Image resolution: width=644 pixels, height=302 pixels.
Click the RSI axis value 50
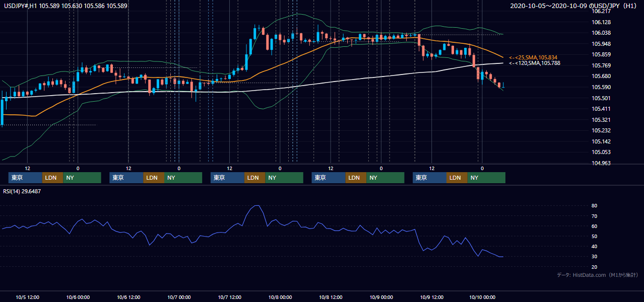pos(595,236)
